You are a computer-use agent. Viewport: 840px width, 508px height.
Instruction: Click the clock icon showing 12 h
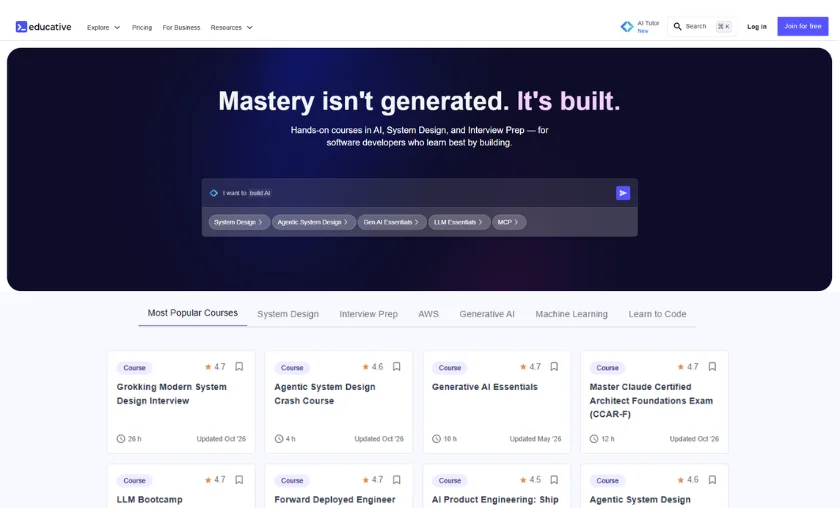tap(594, 438)
